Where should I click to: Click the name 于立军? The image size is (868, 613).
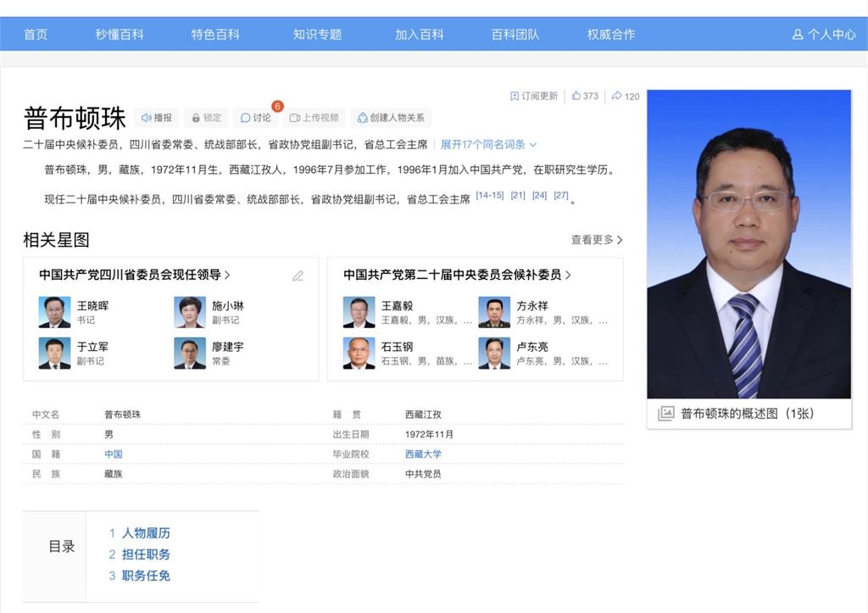pos(93,347)
